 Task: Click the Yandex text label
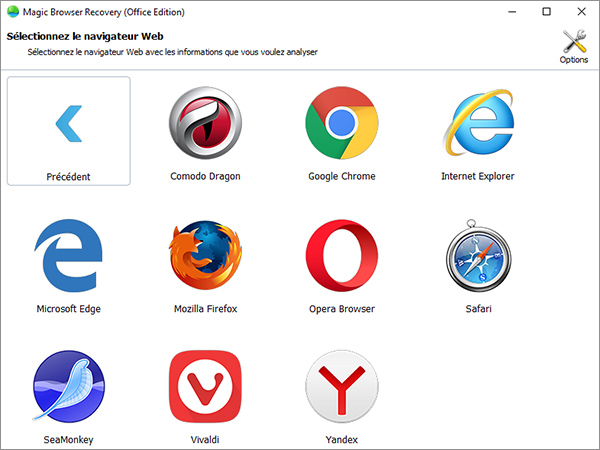pyautogui.click(x=342, y=440)
